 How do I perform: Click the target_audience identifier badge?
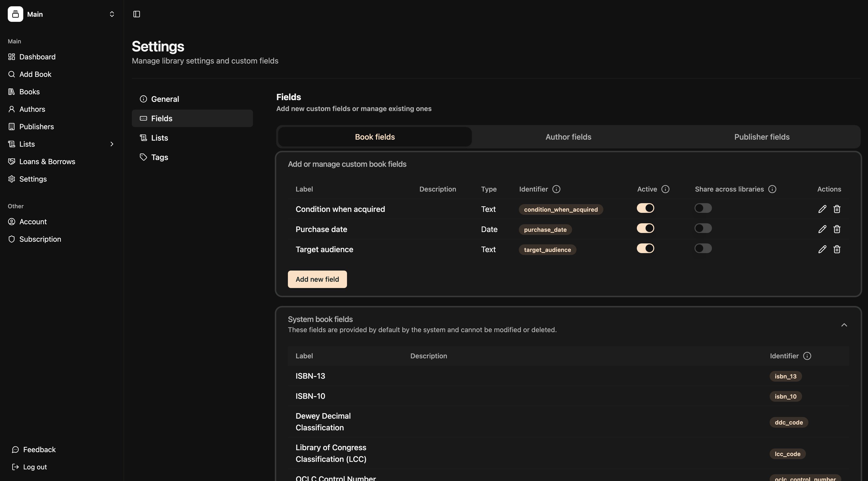[x=547, y=250]
